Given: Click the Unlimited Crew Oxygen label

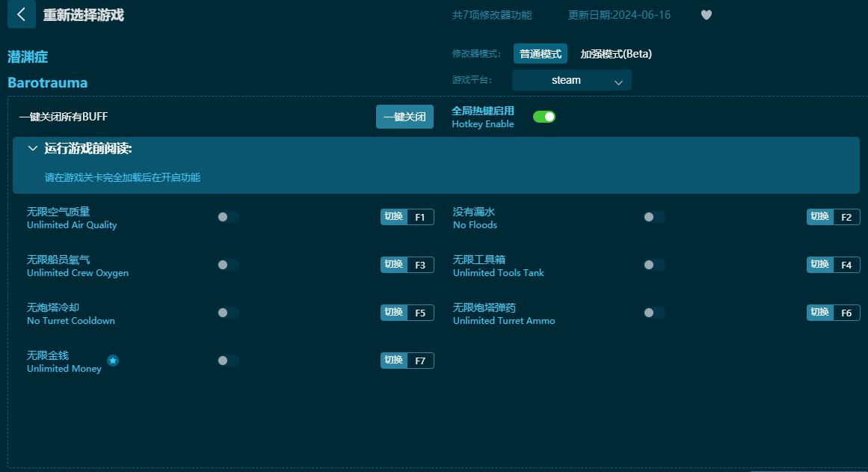Looking at the screenshot, I should coord(78,272).
